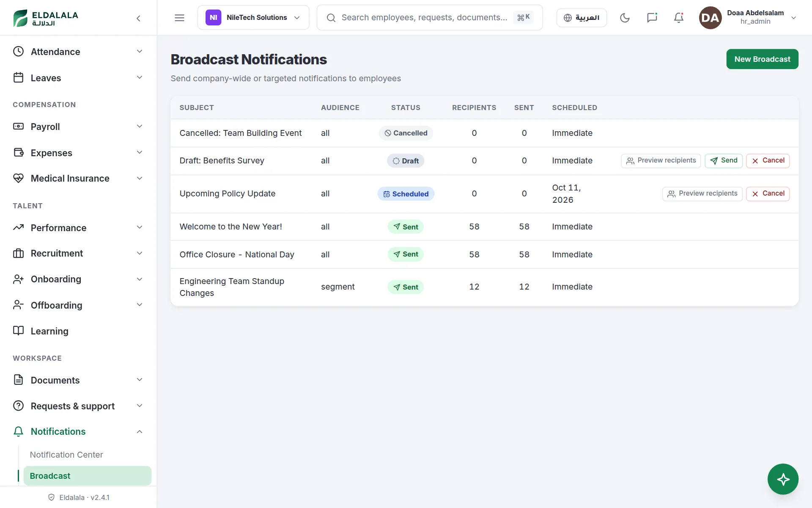Viewport: 812px width, 508px height.
Task: Click the Eldalala logo
Action: click(46, 18)
